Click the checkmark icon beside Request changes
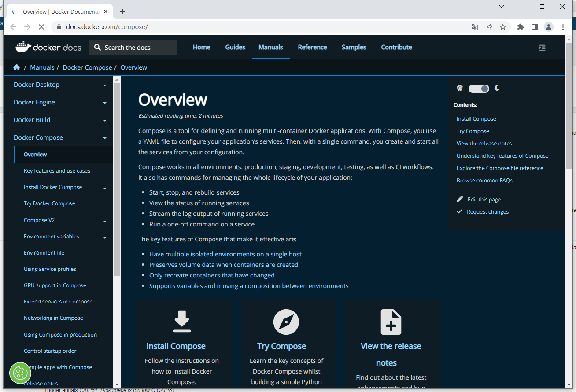Viewport: 576px width, 392px height. pyautogui.click(x=459, y=211)
